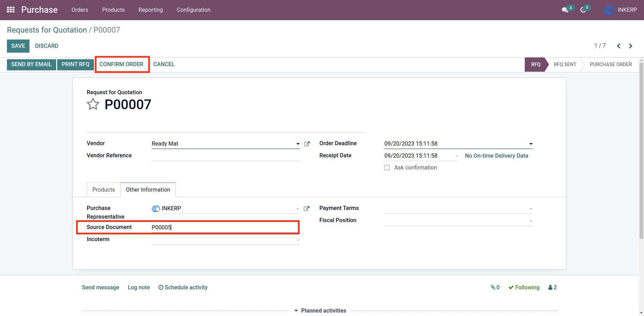Open the Orders menu
The image size is (644, 316).
point(80,10)
